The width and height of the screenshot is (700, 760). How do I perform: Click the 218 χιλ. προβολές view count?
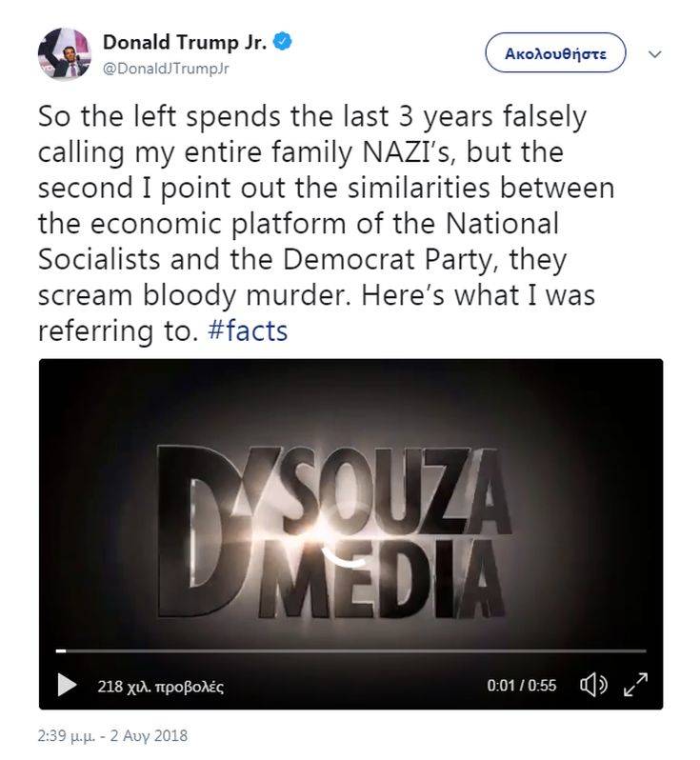[160, 686]
